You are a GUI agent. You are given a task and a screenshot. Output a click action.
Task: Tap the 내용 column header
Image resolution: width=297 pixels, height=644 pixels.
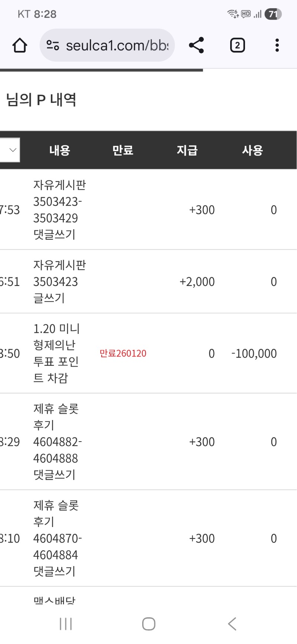click(60, 150)
